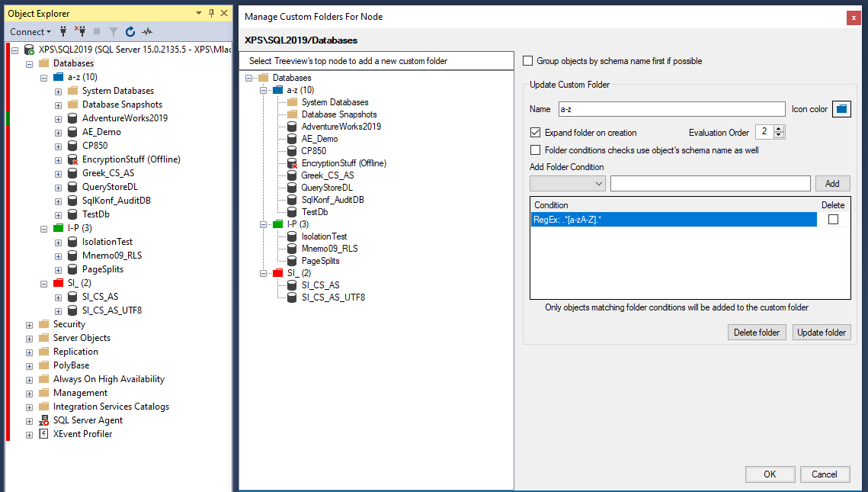Viewport: 868px width, 492px height.
Task: Select SI_CS_AS_UTF8 in the dialog tree
Action: click(x=333, y=297)
